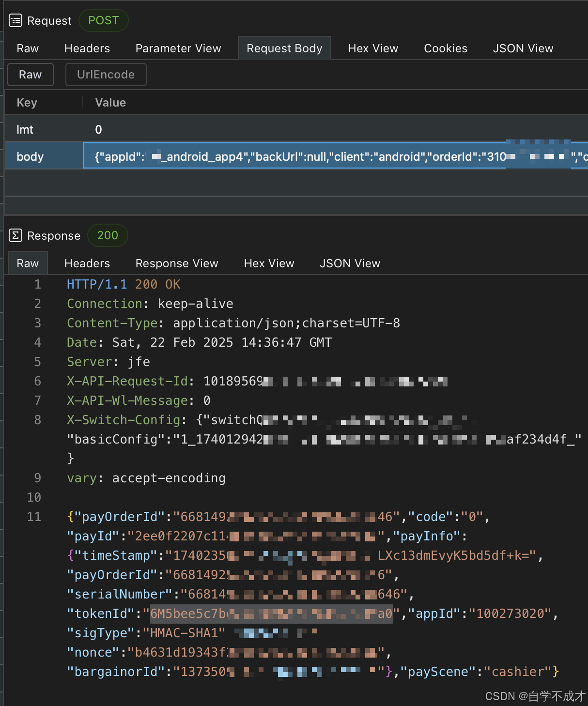Click the Request panel icon
The image size is (588, 706).
tap(15, 20)
